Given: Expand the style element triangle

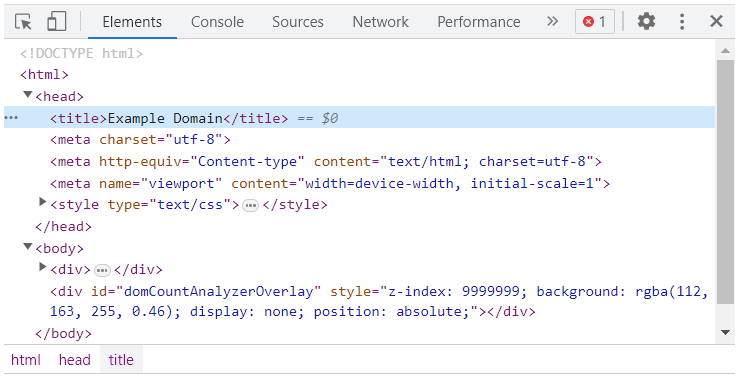Looking at the screenshot, I should click(x=42, y=202).
